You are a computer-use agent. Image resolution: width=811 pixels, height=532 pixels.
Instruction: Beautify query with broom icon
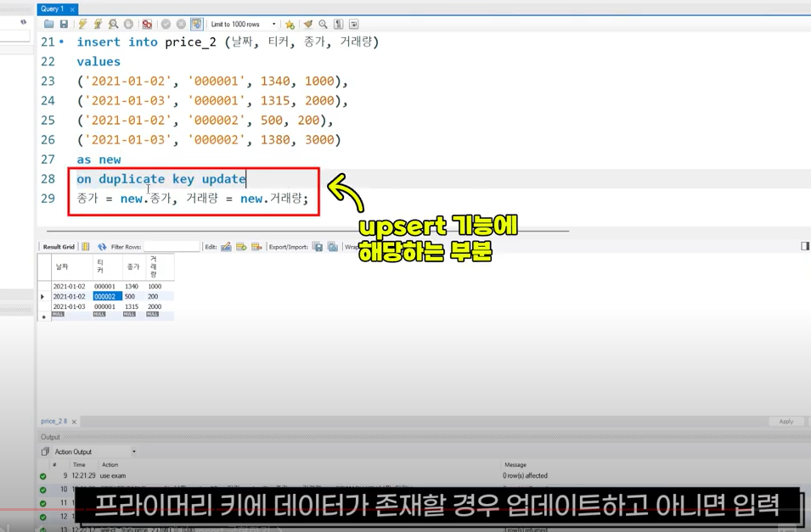[308, 24]
